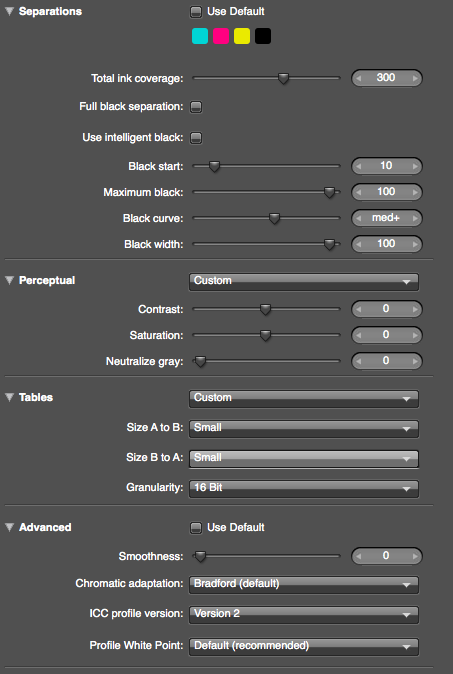Enable Use intelligent black checkbox
453x674 pixels.
pos(196,138)
